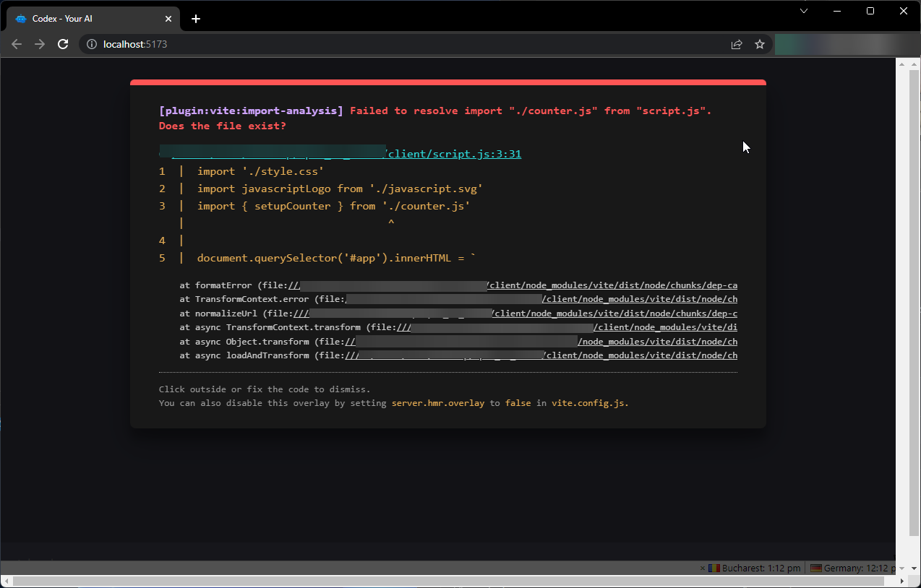921x588 pixels.
Task: Click the vite.config.js text
Action: pos(590,403)
